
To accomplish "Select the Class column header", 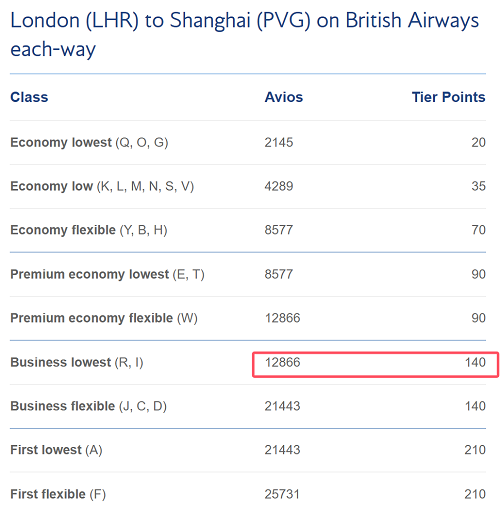I will coord(29,97).
